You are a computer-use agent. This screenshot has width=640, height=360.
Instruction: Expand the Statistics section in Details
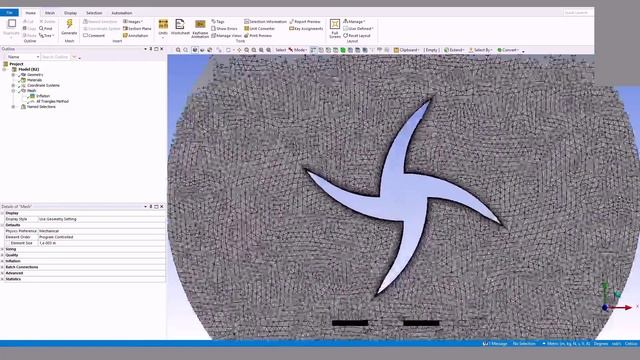(x=2, y=279)
